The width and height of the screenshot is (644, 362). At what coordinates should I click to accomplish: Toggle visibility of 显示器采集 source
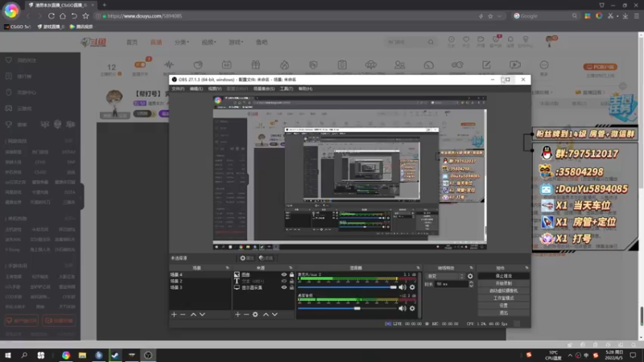(284, 288)
